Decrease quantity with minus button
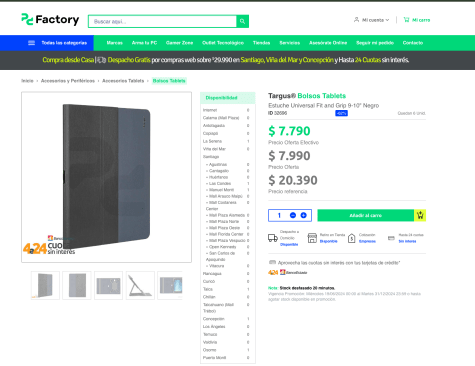The height and width of the screenshot is (366, 475). 293,215
